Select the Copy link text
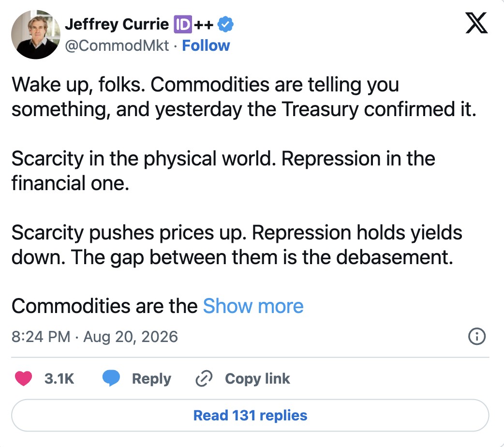 pos(257,379)
